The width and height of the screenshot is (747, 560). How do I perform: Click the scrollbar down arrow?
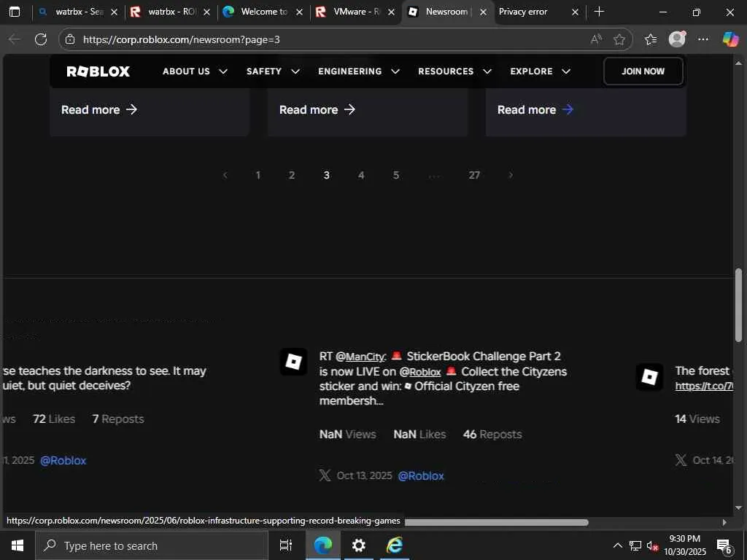click(738, 507)
